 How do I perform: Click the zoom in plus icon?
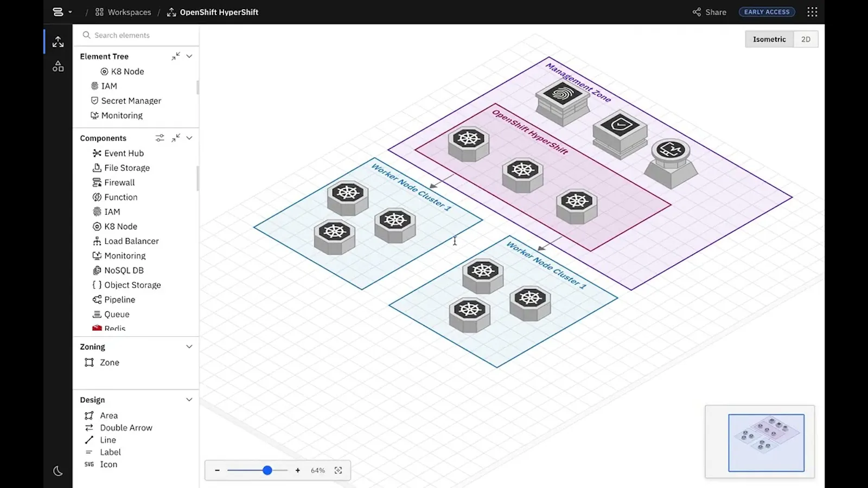[298, 471]
